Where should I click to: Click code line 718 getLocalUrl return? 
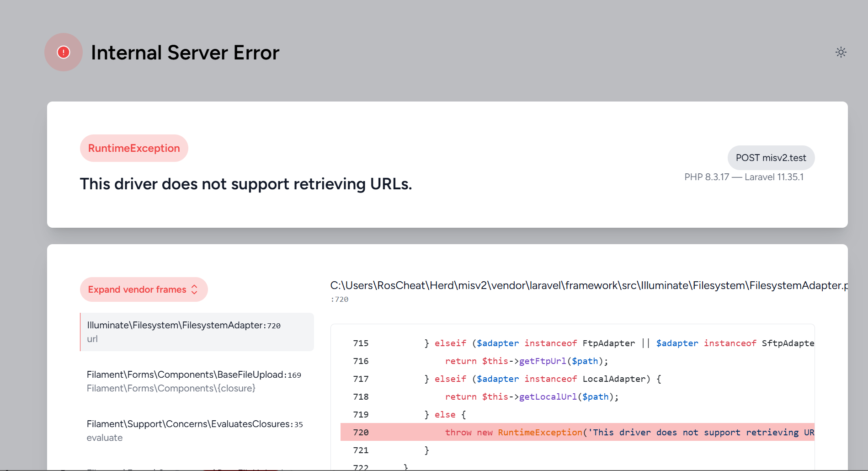point(577,396)
